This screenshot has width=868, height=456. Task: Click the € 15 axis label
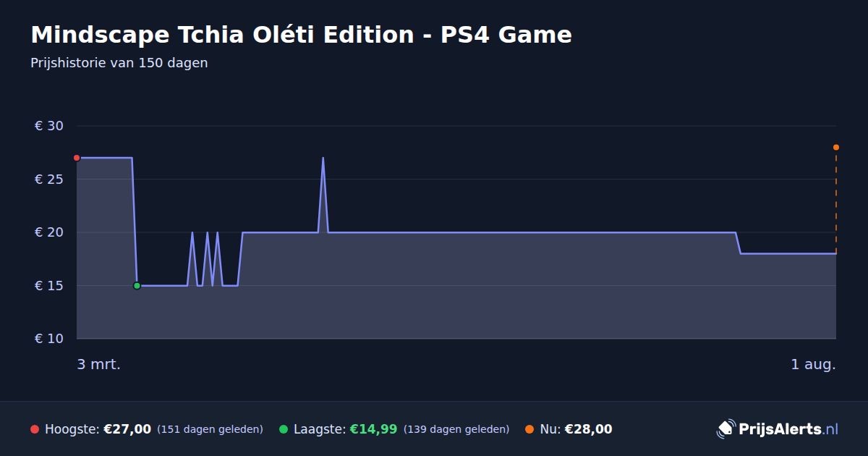(49, 286)
